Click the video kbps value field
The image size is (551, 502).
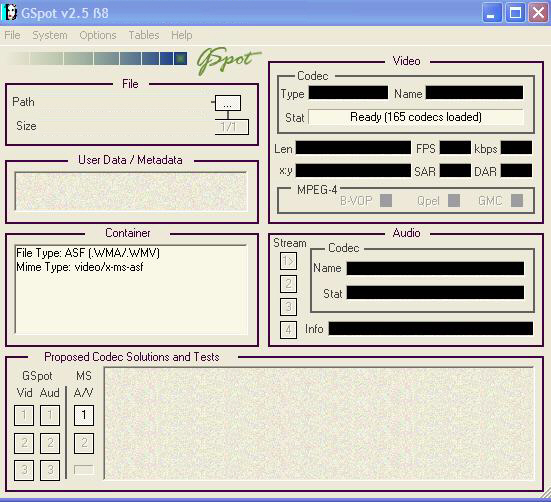click(516, 148)
